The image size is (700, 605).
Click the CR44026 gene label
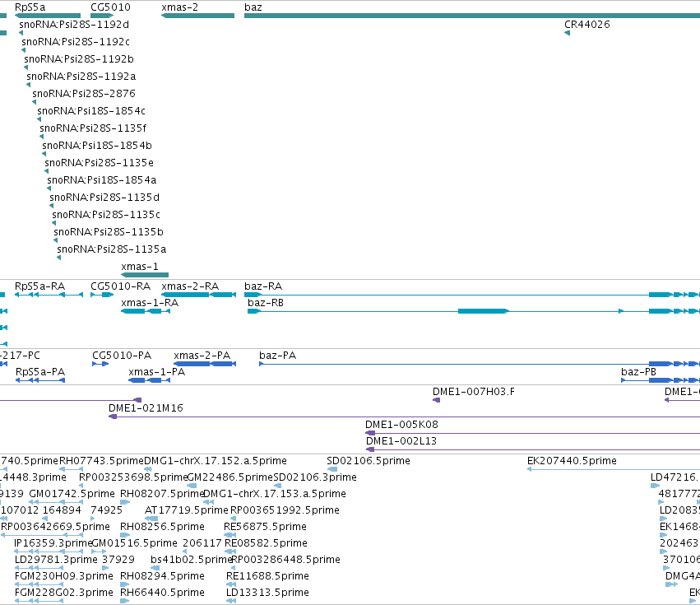(587, 25)
